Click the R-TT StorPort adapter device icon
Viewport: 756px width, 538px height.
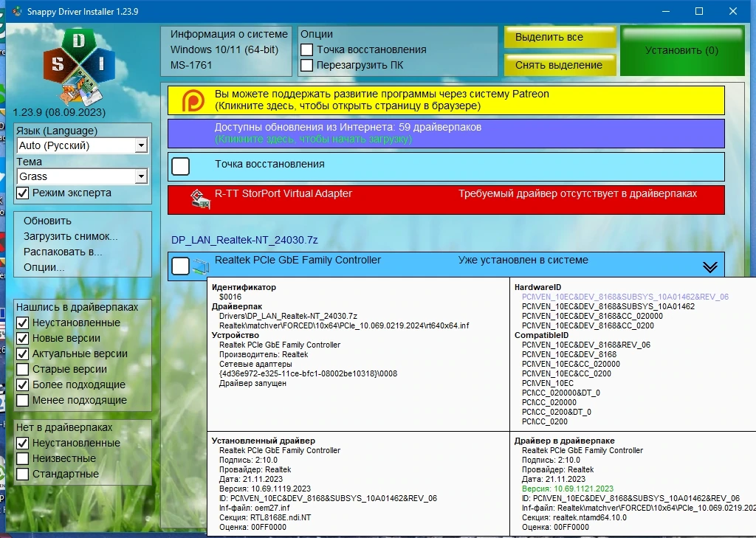(200, 199)
